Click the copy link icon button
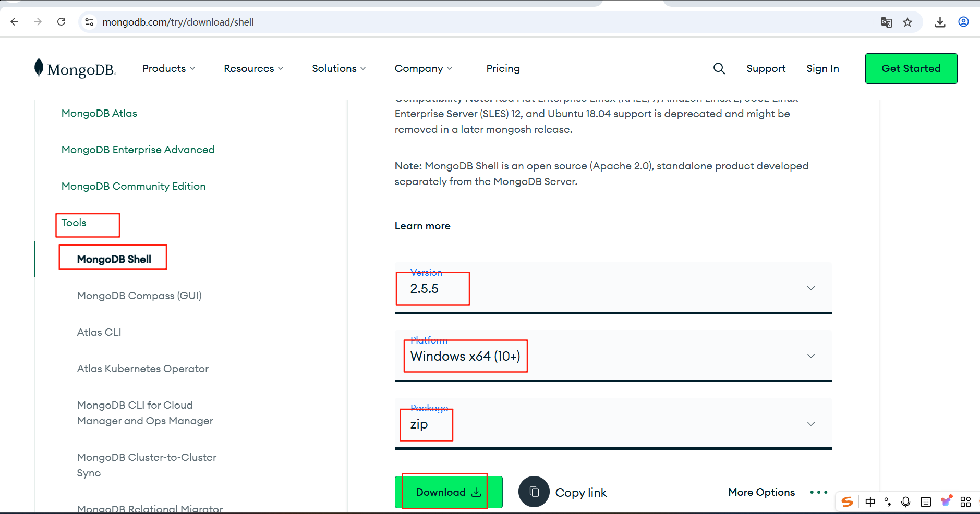Image resolution: width=980 pixels, height=514 pixels. point(534,492)
